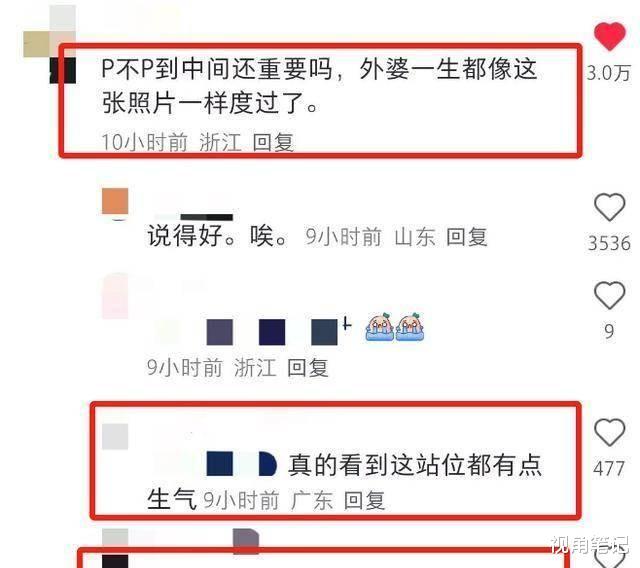Reply to the 广东 comment about 站位
Image resolution: width=640 pixels, height=568 pixels.
point(364,500)
